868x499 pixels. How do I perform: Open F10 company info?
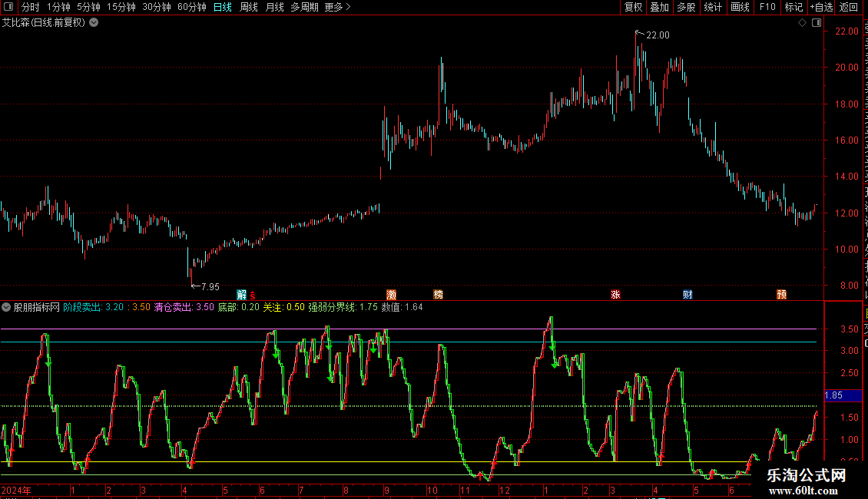click(767, 7)
